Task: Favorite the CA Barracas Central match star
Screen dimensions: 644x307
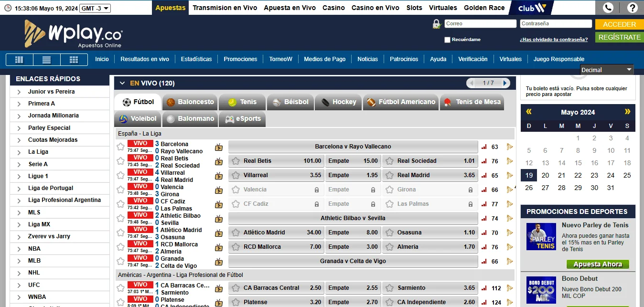Action: pos(120,288)
